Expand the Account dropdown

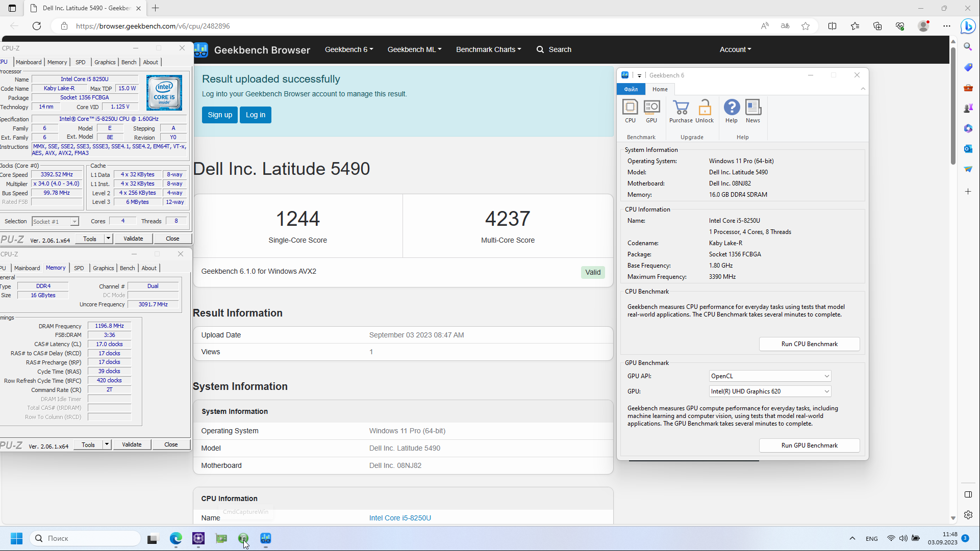point(735,49)
